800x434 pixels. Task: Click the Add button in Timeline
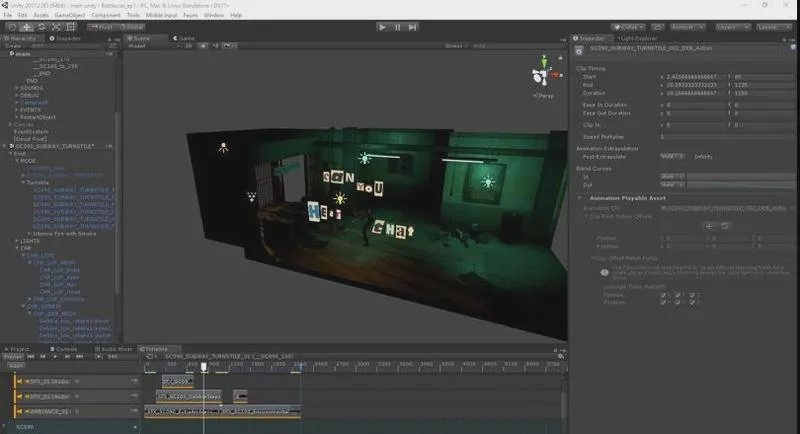pos(15,366)
